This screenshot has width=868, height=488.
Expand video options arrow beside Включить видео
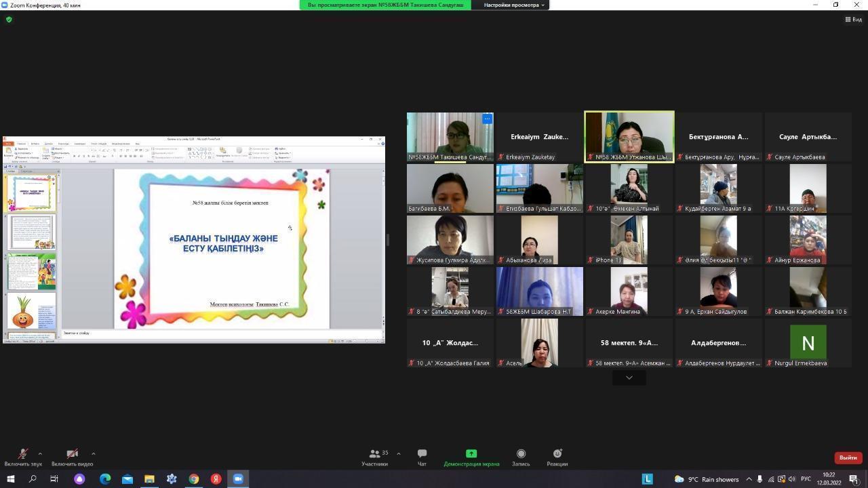(x=93, y=453)
